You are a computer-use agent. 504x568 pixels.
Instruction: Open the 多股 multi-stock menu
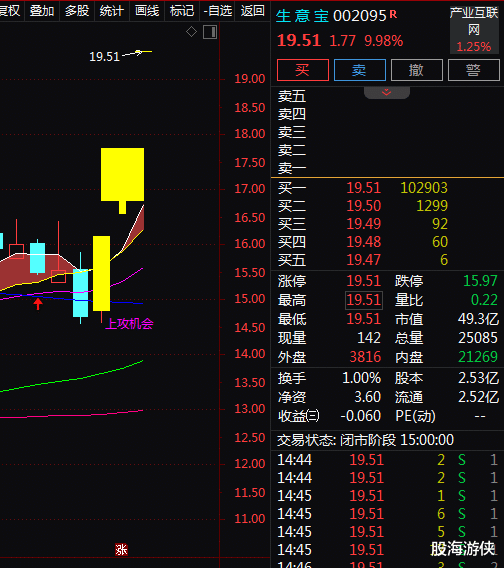point(77,11)
